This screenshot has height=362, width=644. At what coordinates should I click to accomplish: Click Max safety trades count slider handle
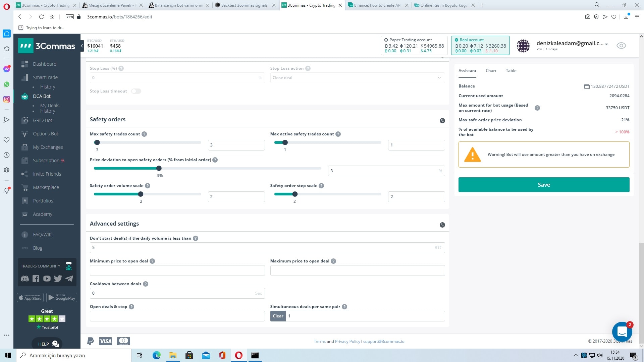click(97, 142)
